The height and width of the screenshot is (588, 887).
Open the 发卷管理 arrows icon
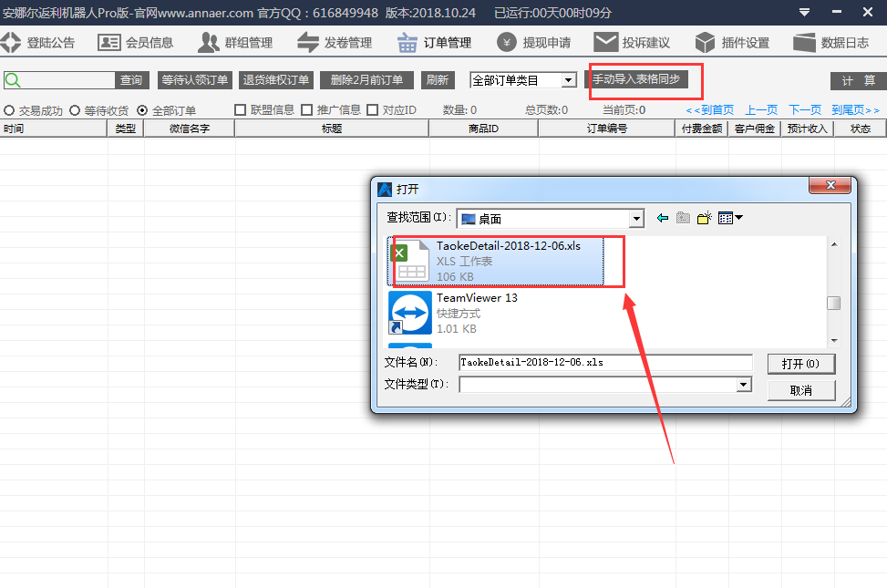click(x=308, y=43)
